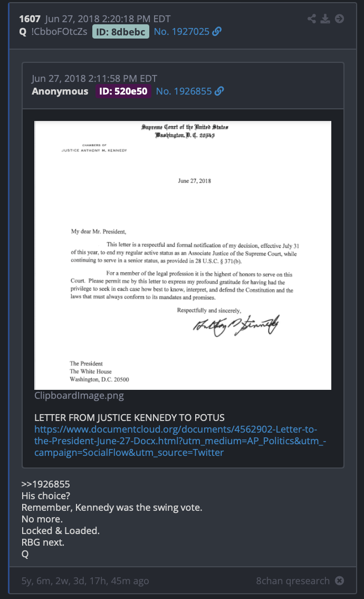
Task: Copy link icon beside No. 1927025
Action: coord(217,31)
